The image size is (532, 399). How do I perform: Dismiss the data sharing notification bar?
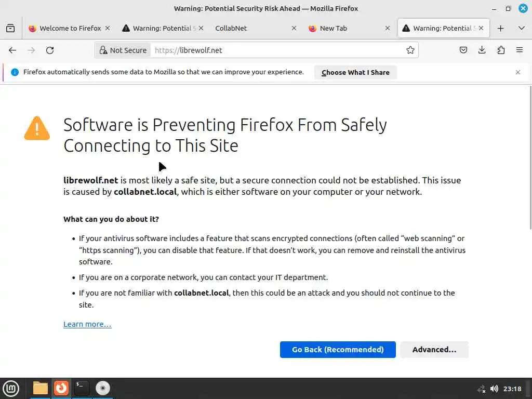pos(518,72)
